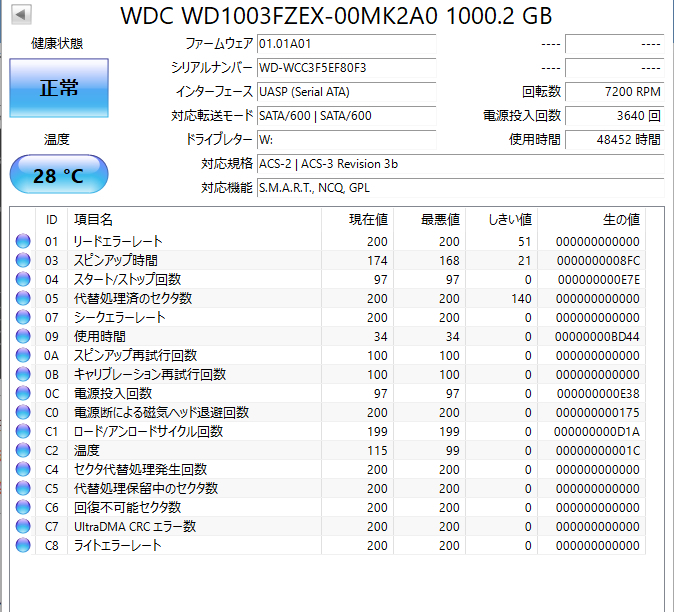Click status orb of row 07 シークエラーレート
The height and width of the screenshot is (612, 674).
[x=23, y=317]
